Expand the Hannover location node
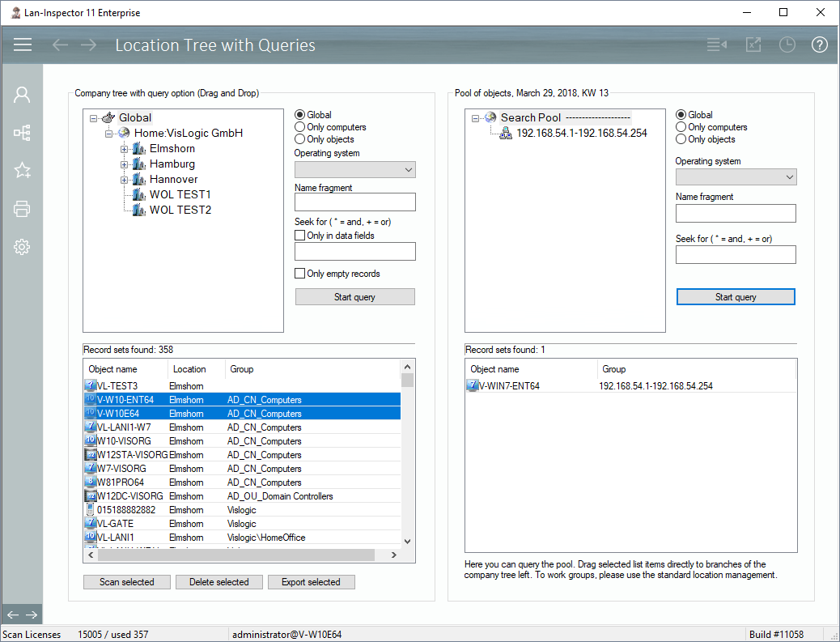The width and height of the screenshot is (840, 642). click(x=125, y=180)
